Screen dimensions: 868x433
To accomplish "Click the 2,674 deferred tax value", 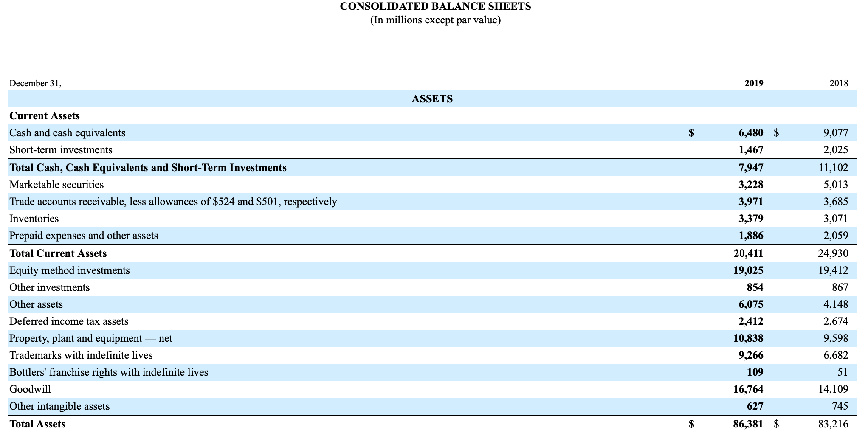I will [x=836, y=321].
